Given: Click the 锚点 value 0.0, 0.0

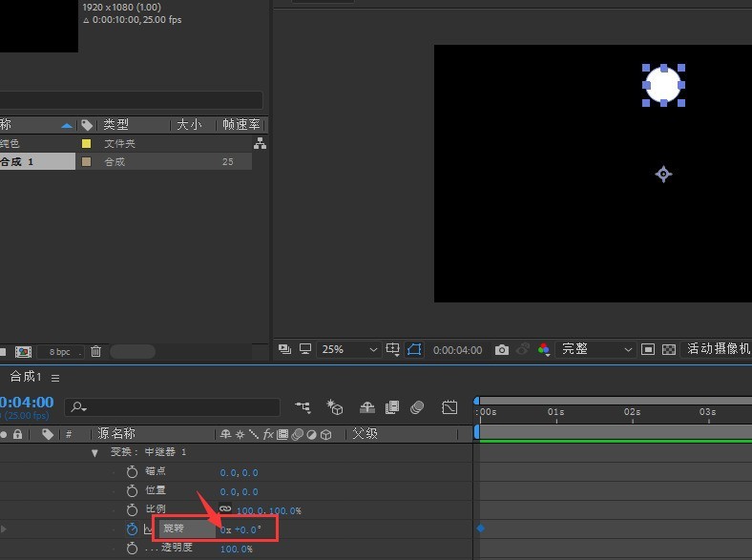Looking at the screenshot, I should [x=239, y=473].
